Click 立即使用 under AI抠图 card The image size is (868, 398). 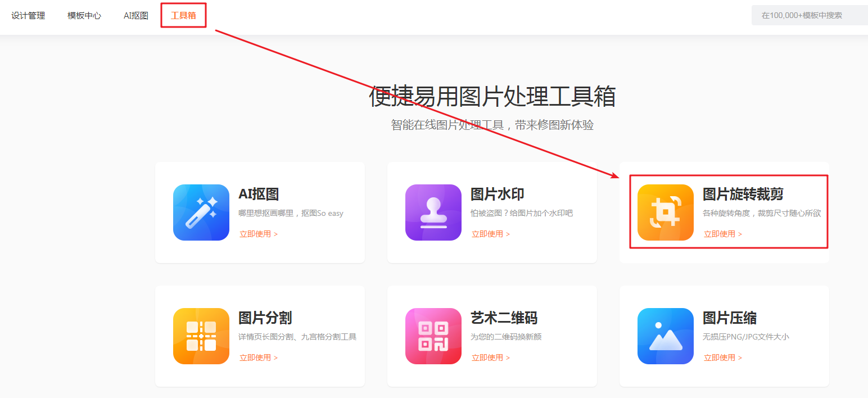259,234
